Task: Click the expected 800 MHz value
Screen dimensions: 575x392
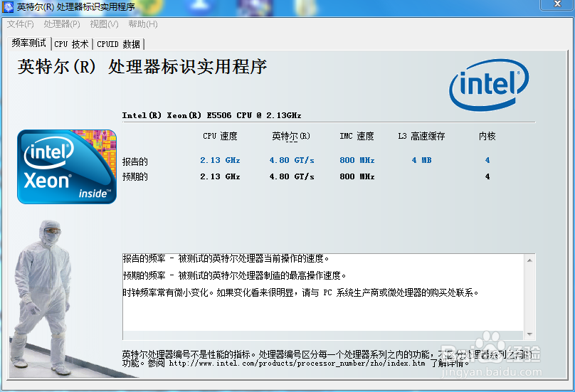Action: pyautogui.click(x=357, y=176)
